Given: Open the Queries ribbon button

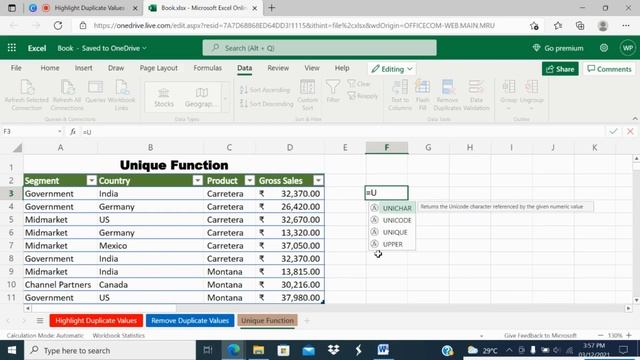Looking at the screenshot, I should [96, 91].
